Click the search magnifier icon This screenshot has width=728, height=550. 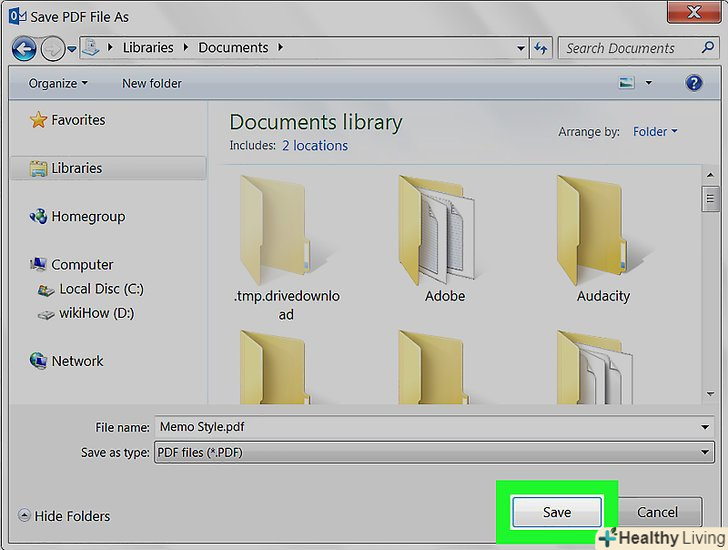pos(708,47)
